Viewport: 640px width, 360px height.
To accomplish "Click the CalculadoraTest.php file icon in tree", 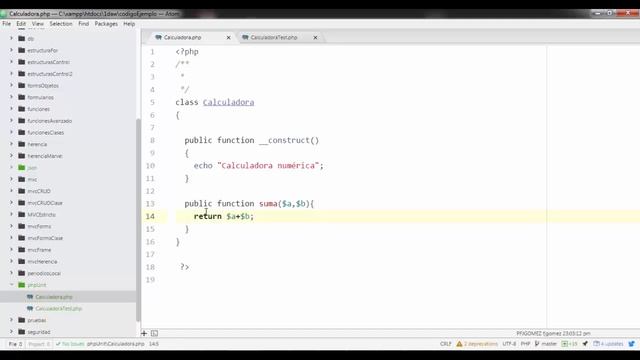I will tap(30, 309).
